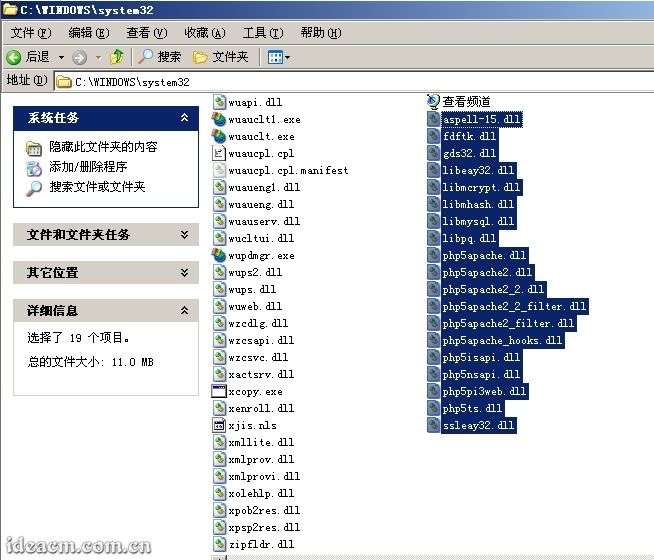Open the Back button history dropdown arrow
The width and height of the screenshot is (654, 560).
point(61,57)
